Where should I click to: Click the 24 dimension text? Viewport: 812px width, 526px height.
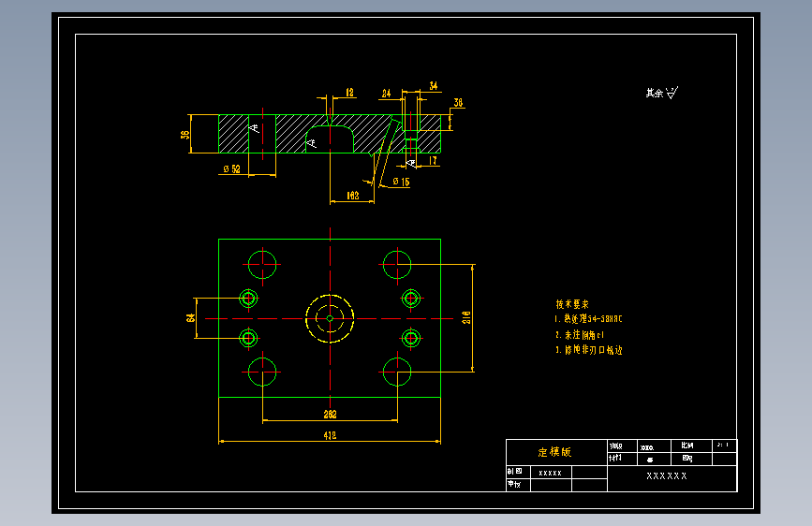[x=386, y=94]
